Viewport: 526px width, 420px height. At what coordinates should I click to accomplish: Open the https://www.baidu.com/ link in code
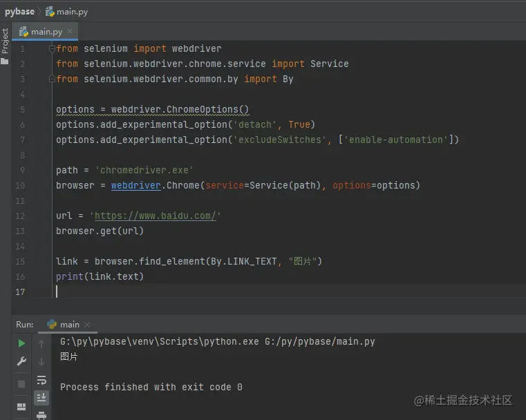pos(156,216)
